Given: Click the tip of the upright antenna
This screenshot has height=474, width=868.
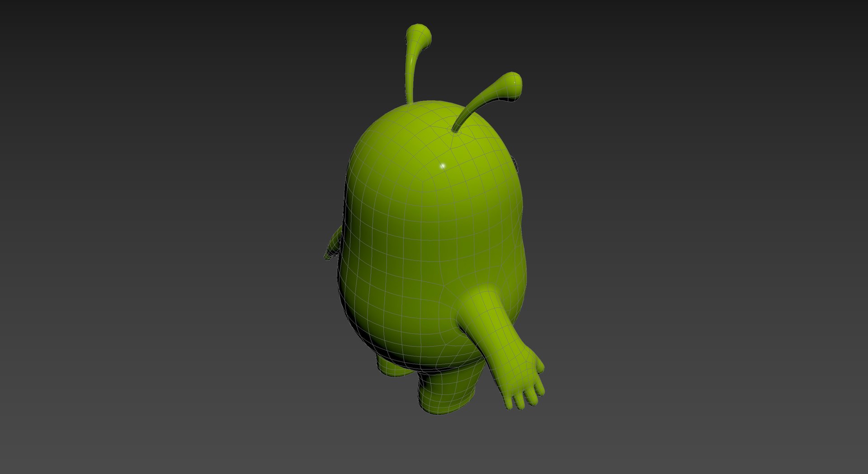Looking at the screenshot, I should [x=419, y=35].
